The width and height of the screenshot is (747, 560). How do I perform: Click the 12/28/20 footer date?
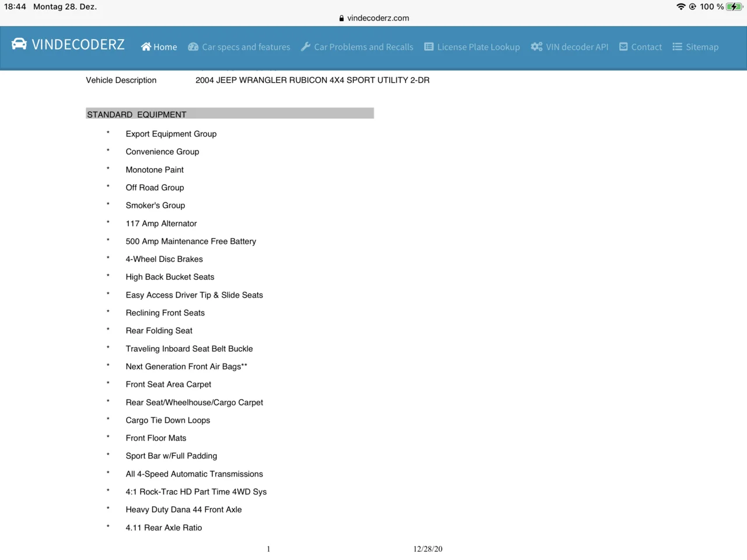(x=428, y=549)
